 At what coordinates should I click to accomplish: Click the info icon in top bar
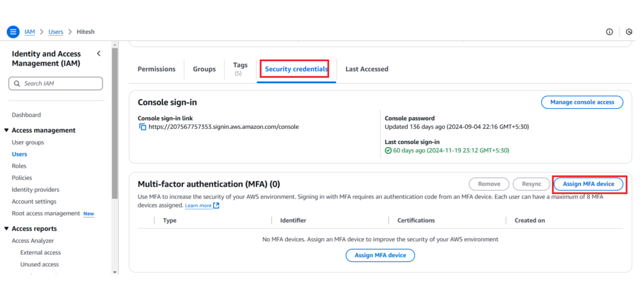[x=609, y=32]
